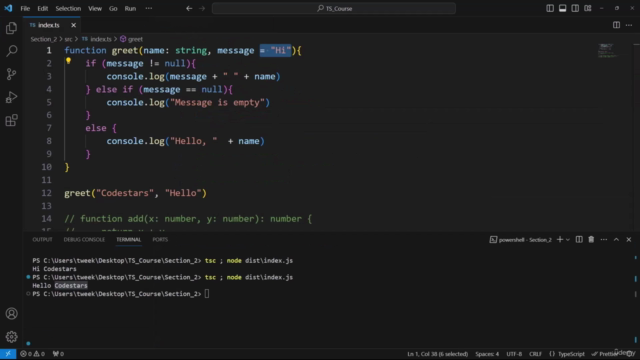
Task: Go forward with the navigation arrow
Action: 202,8
